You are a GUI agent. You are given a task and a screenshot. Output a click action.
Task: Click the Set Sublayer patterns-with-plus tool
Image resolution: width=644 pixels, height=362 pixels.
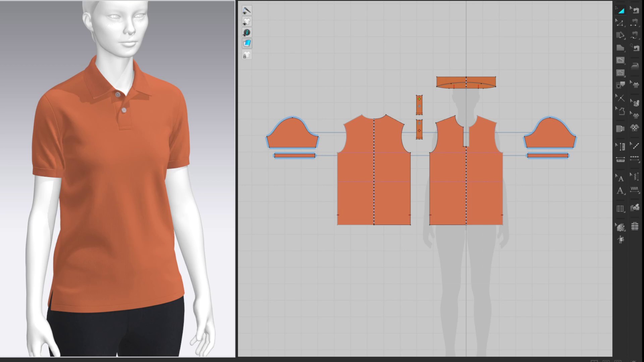[634, 208]
